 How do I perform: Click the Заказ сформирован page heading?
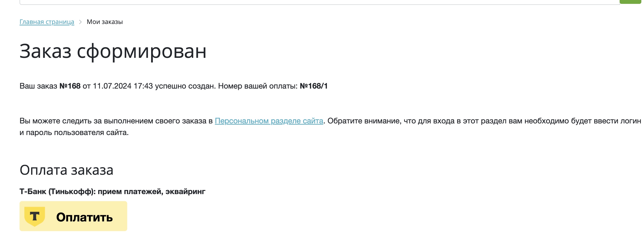click(x=113, y=51)
